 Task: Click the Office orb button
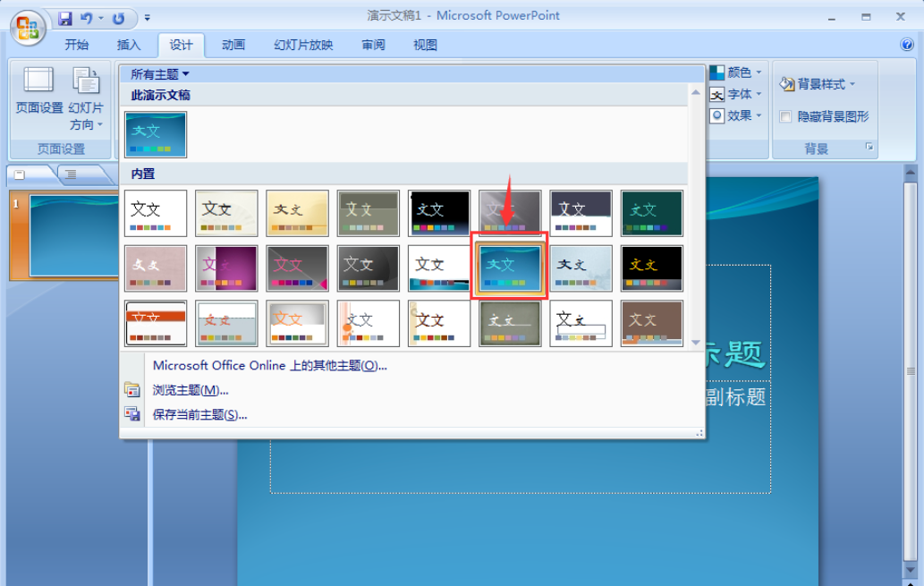tap(28, 27)
